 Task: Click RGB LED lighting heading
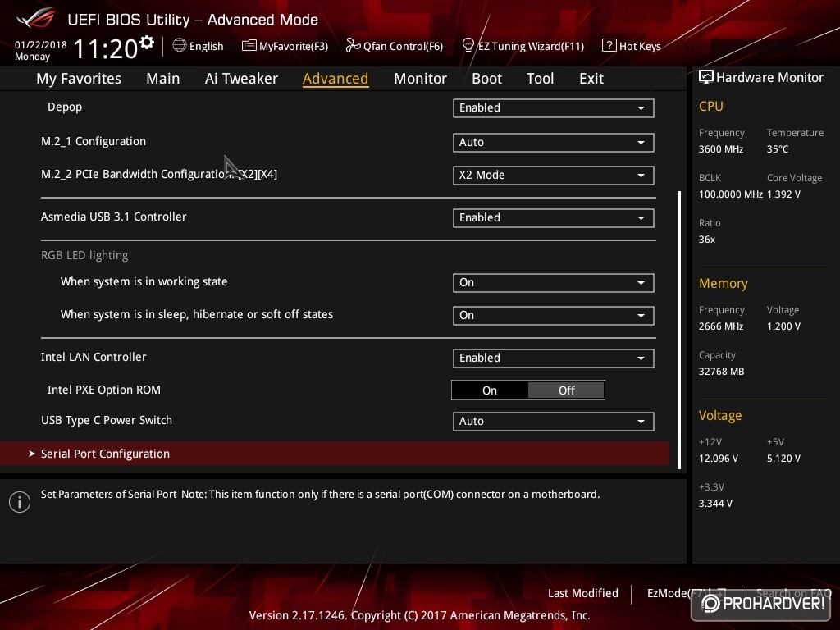[x=84, y=256]
